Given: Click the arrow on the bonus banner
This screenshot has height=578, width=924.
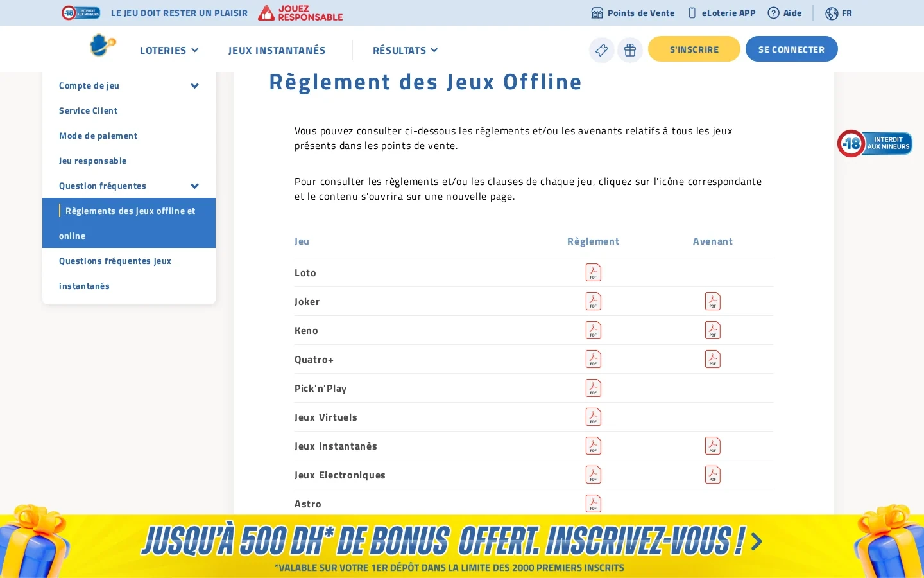Looking at the screenshot, I should (757, 541).
